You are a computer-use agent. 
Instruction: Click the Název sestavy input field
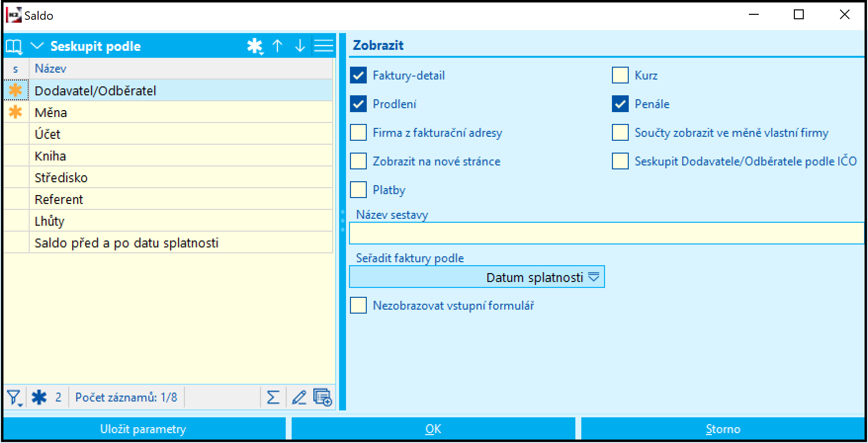coord(607,233)
